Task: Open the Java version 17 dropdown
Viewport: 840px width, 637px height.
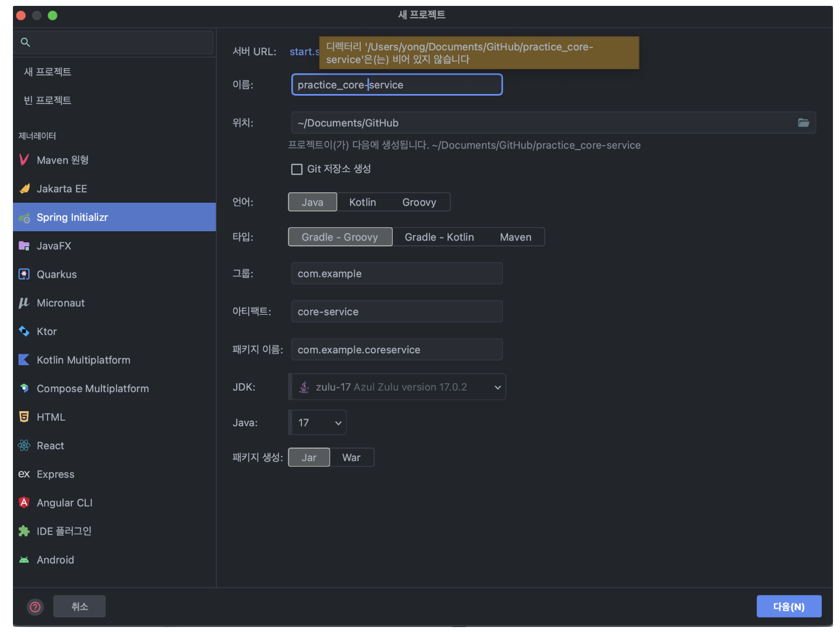Action: (x=318, y=423)
